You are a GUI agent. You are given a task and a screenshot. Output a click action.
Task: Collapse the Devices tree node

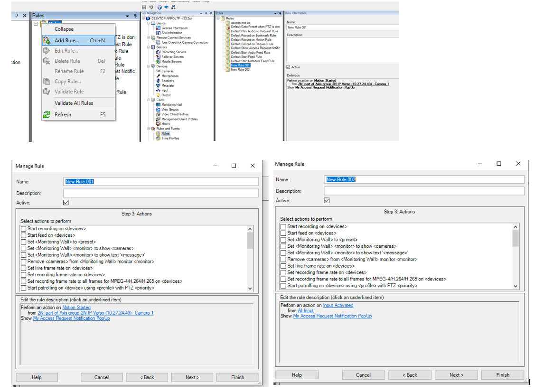tap(149, 66)
